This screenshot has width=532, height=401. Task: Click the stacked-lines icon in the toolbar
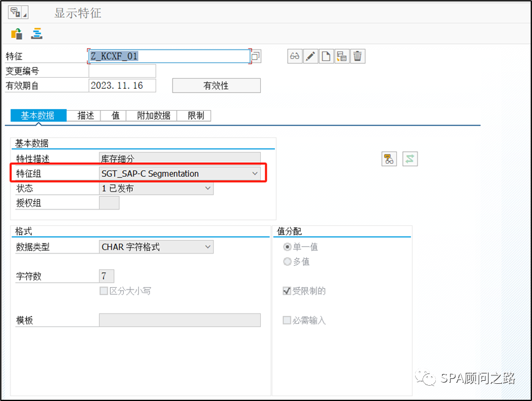(37, 34)
